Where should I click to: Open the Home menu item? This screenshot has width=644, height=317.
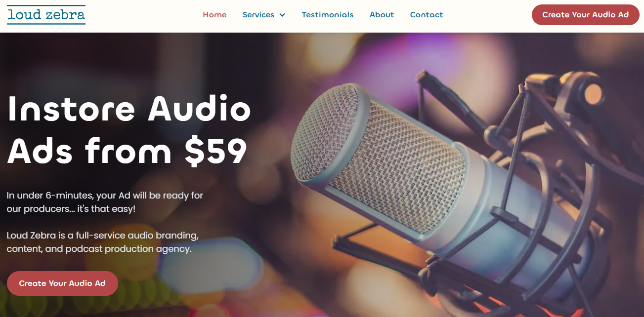[x=215, y=15]
